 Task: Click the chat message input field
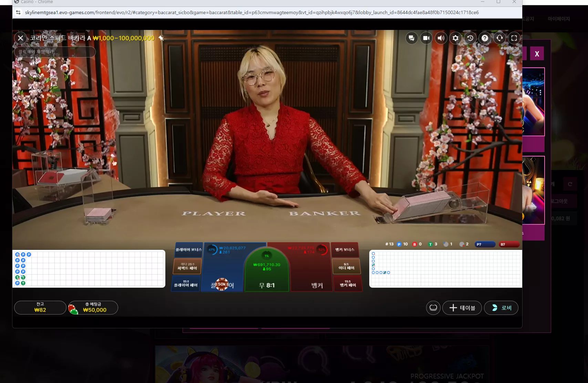click(x=55, y=52)
